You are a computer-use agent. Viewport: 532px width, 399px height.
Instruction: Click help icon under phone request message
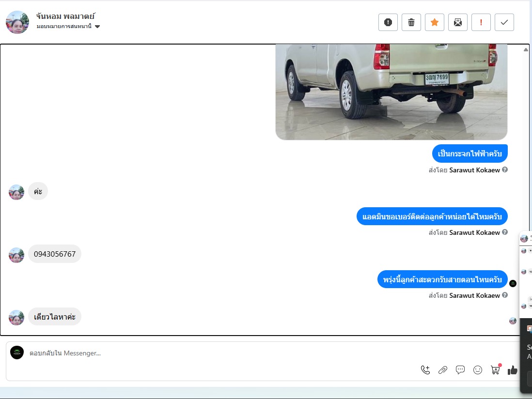coord(505,232)
